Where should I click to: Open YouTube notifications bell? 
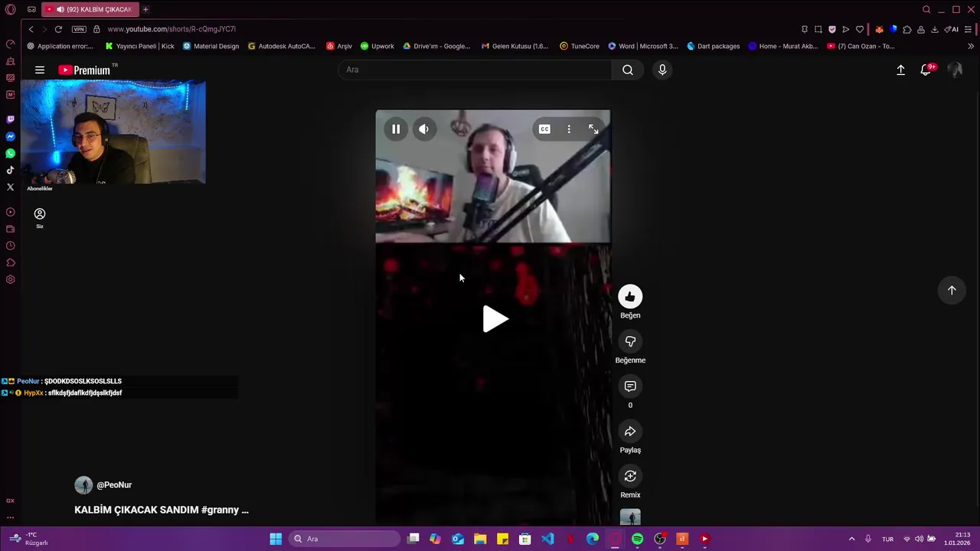[x=926, y=70]
